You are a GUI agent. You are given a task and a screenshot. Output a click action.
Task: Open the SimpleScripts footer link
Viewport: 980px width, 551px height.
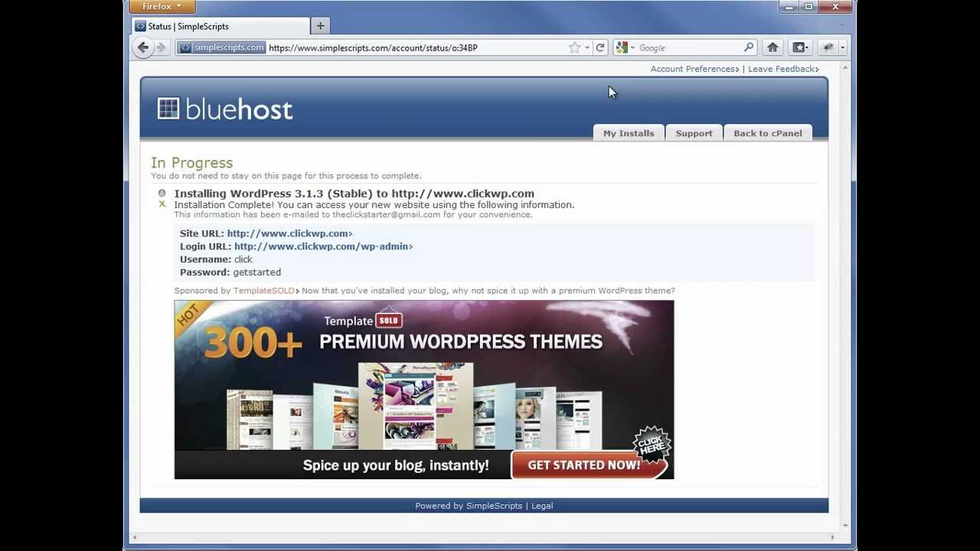494,506
